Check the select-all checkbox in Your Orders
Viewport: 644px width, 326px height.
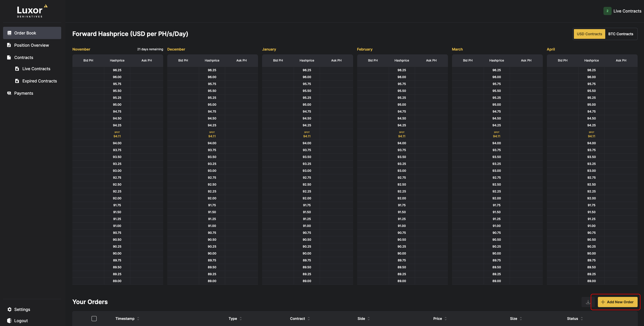pyautogui.click(x=94, y=319)
